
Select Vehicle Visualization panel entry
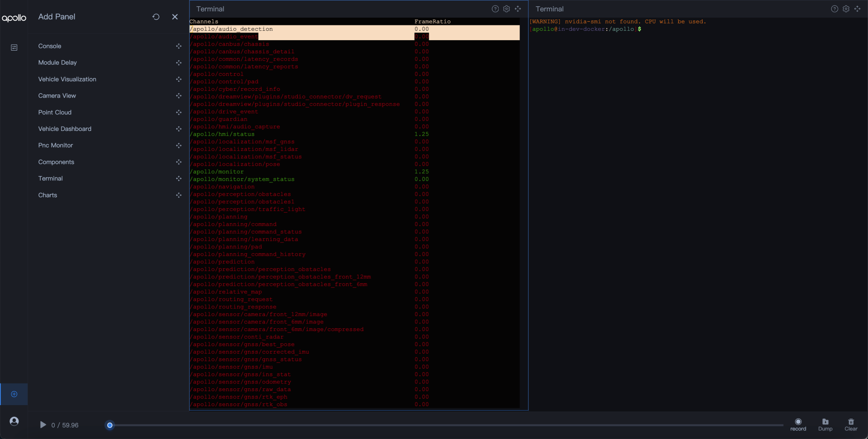tap(67, 79)
